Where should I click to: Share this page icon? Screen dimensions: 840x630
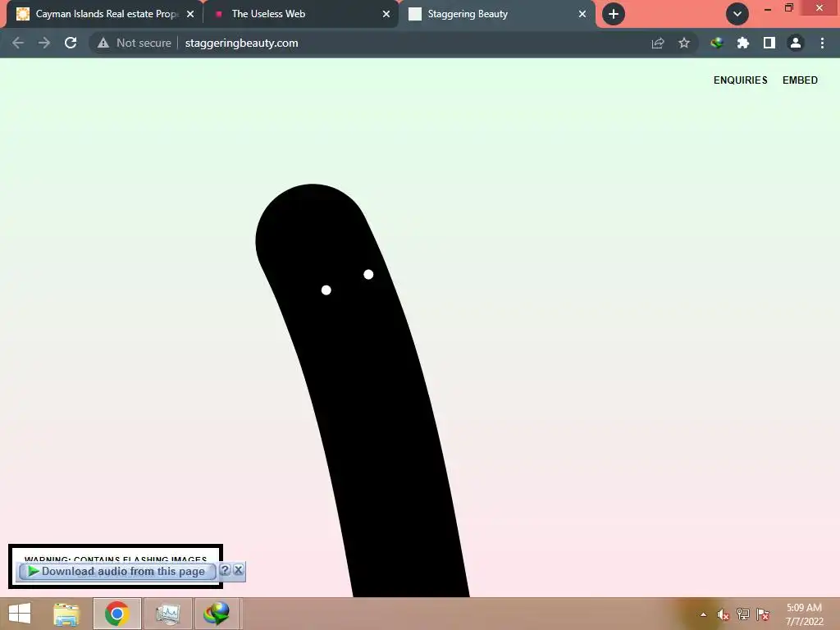click(658, 43)
